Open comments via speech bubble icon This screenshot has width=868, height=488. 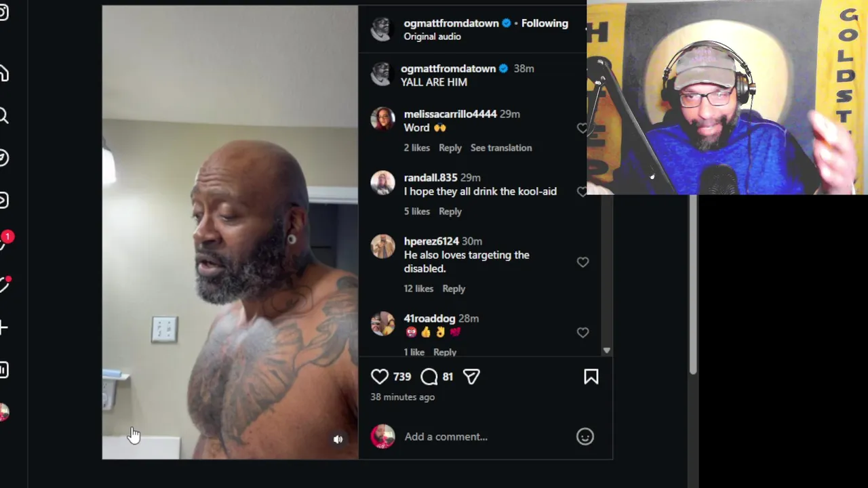(x=429, y=377)
